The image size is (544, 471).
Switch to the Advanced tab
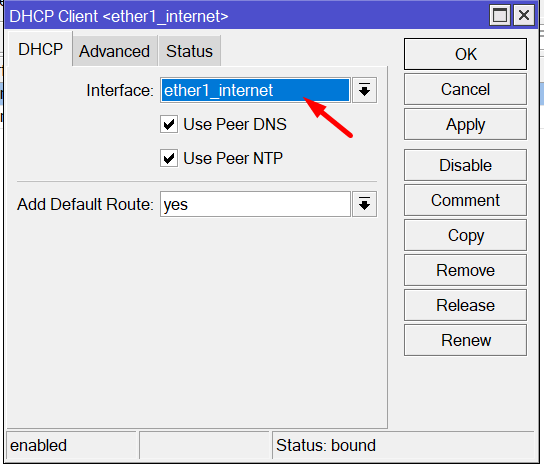(x=115, y=51)
